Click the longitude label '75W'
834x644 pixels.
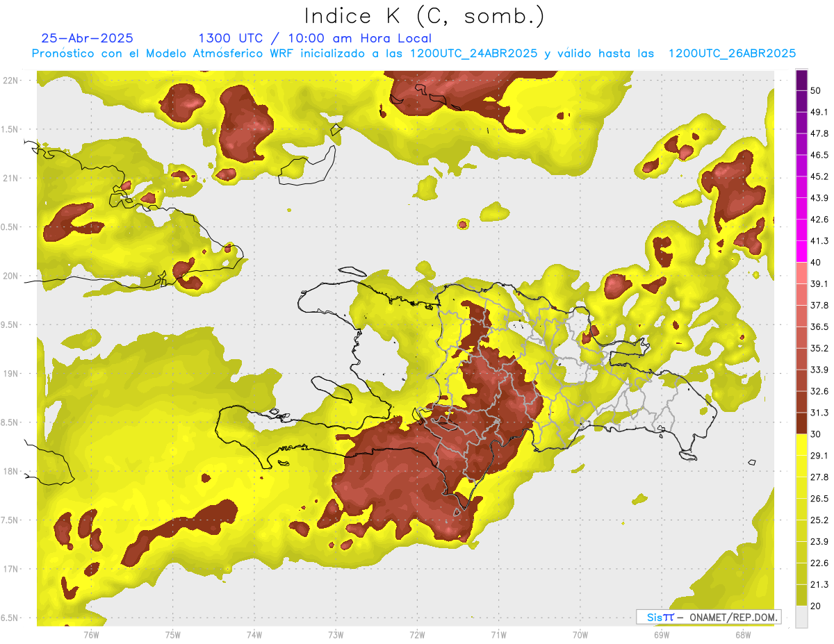[x=172, y=635]
